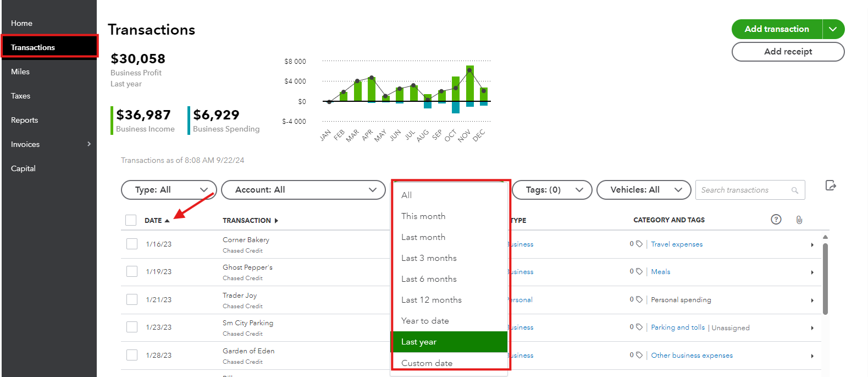Click the help question mark icon
Screen dimensions: 868x377
[x=776, y=220]
